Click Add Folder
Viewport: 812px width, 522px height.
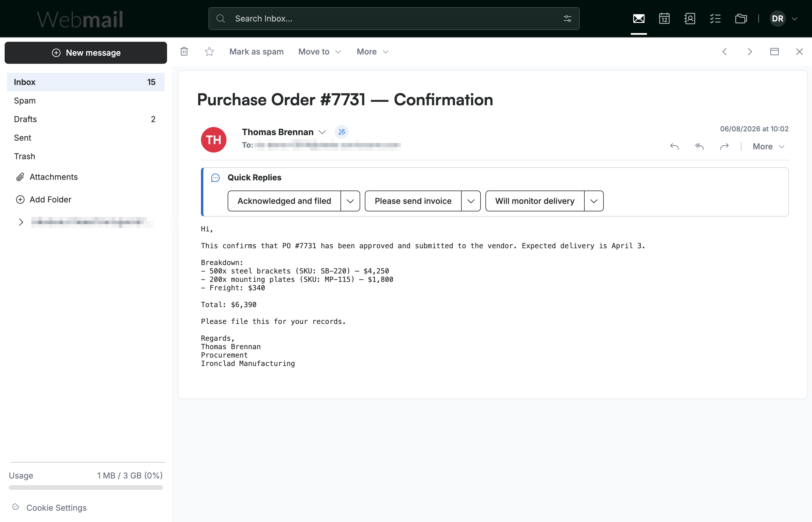(44, 200)
